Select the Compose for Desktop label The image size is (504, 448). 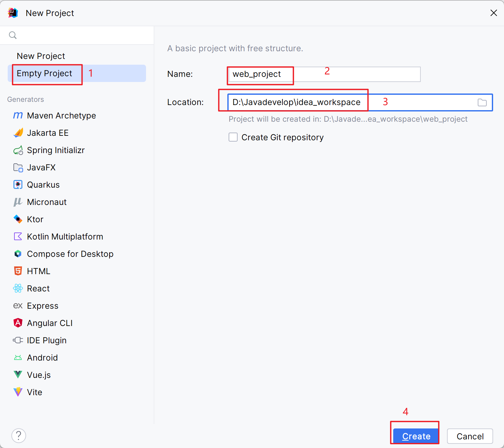pyautogui.click(x=70, y=254)
